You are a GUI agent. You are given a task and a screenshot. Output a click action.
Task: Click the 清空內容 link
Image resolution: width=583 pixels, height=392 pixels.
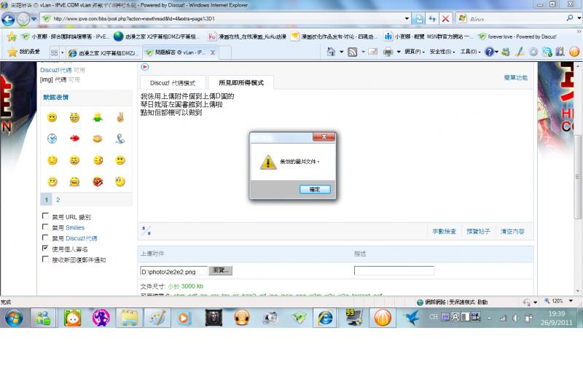point(512,231)
